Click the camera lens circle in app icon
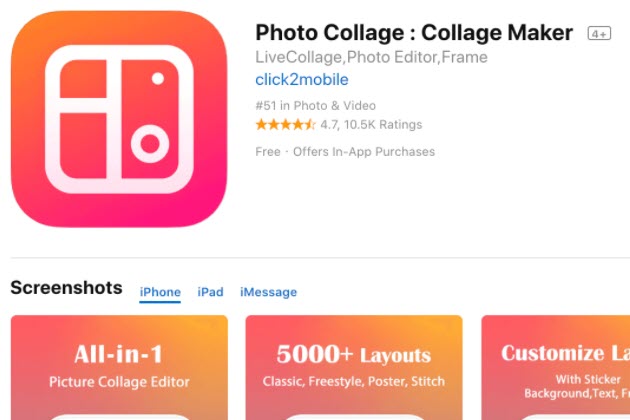Image resolution: width=630 pixels, height=420 pixels. [150, 143]
